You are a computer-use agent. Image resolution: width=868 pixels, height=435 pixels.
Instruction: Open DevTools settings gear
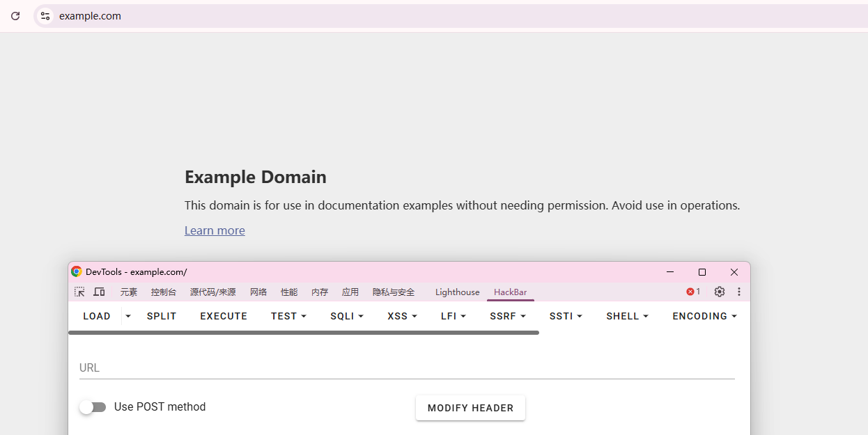pyautogui.click(x=720, y=292)
